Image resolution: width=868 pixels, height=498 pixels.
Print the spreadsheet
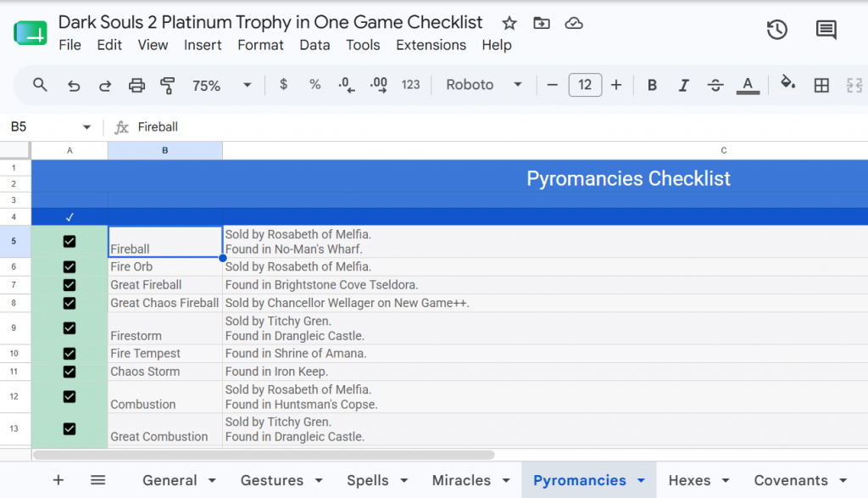136,86
